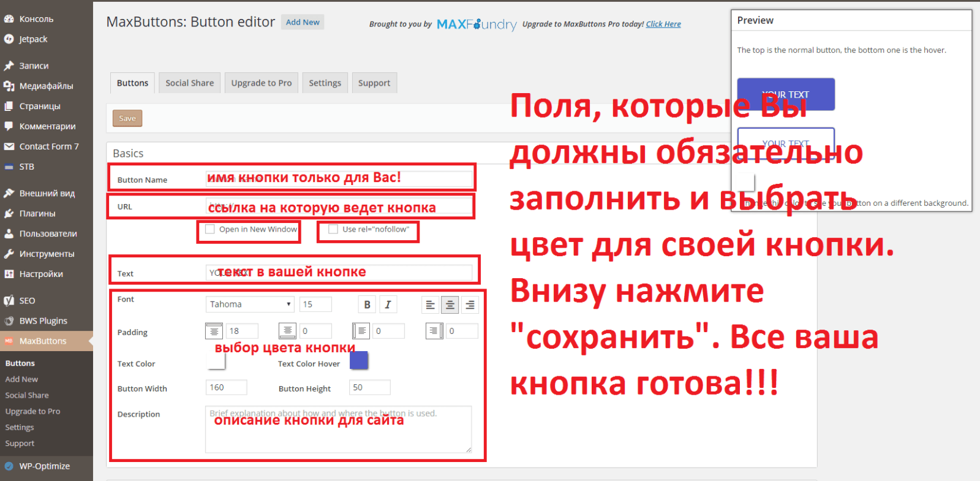Open the WP-Optimize sidebar icon
This screenshot has width=980, height=481.
click(x=9, y=466)
